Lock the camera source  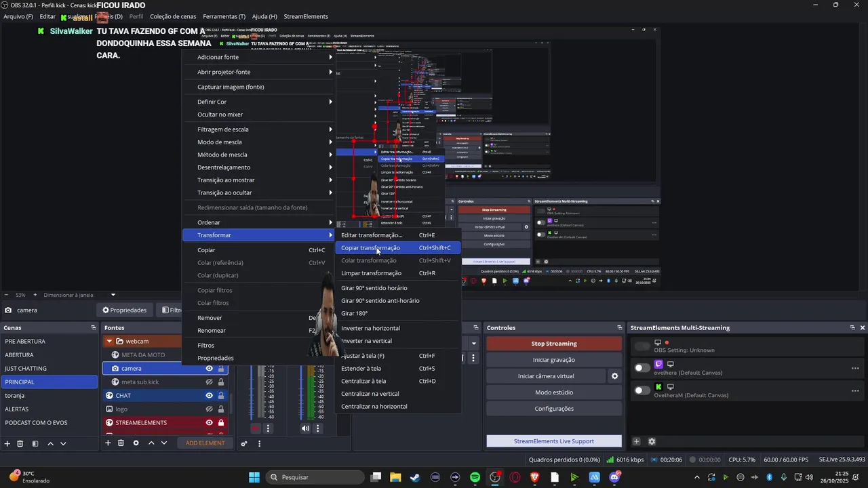[x=220, y=368]
